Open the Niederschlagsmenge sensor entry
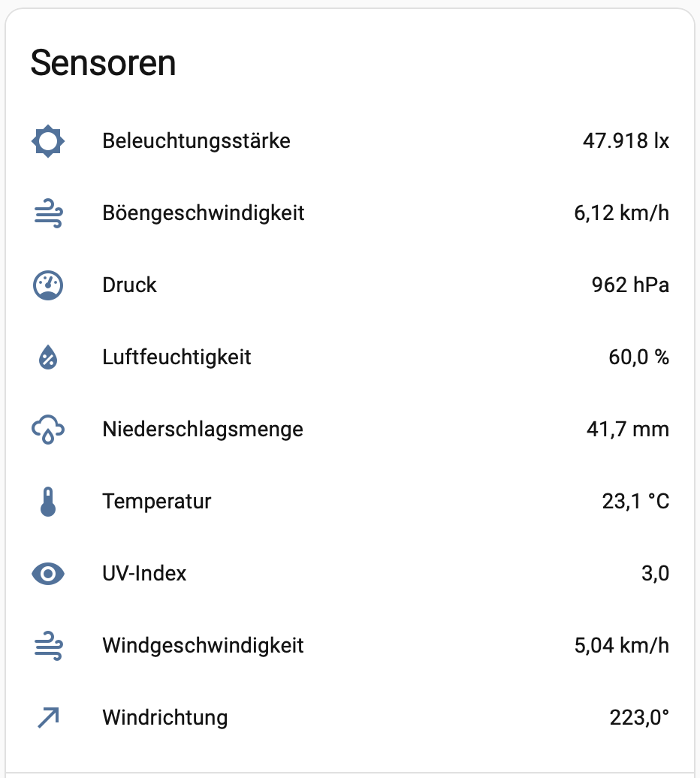The width and height of the screenshot is (700, 778). [350, 430]
